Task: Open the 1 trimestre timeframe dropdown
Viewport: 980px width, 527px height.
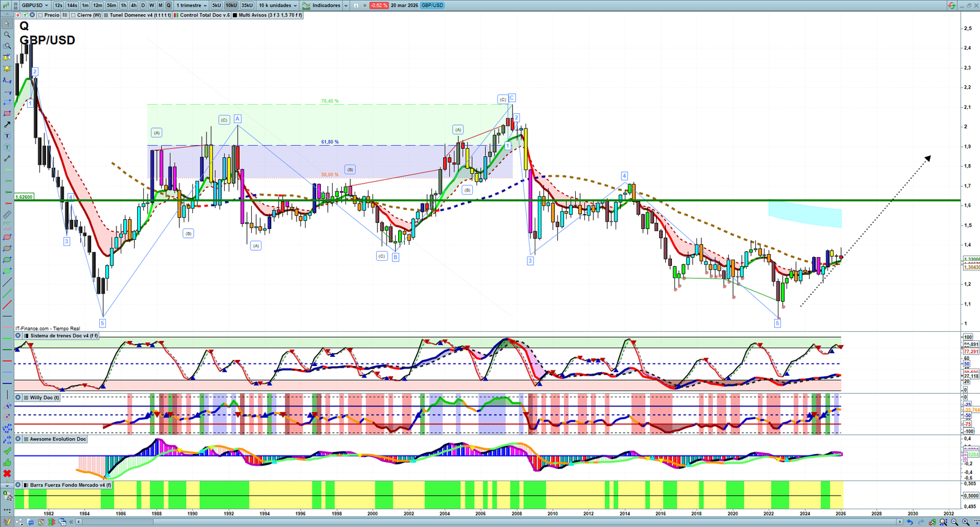Action: (192, 6)
